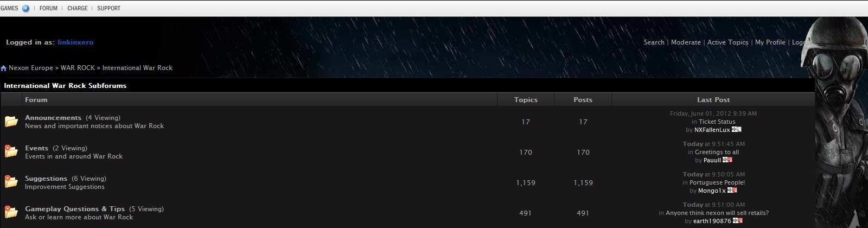Open the Moderate link

(x=686, y=42)
